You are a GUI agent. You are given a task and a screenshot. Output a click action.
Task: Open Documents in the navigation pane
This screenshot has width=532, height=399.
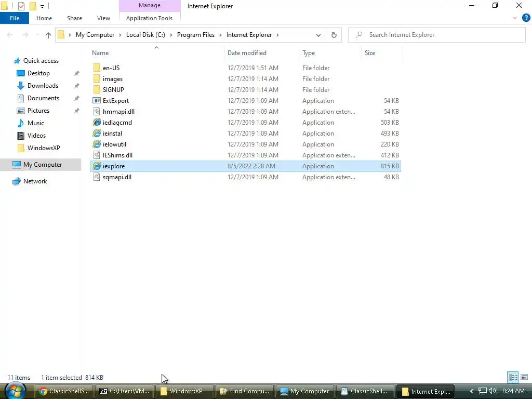coord(43,98)
